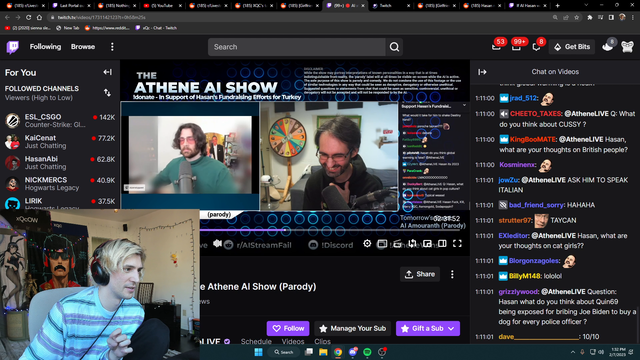Open more options beside Share button
This screenshot has height=360, width=640.
[452, 274]
